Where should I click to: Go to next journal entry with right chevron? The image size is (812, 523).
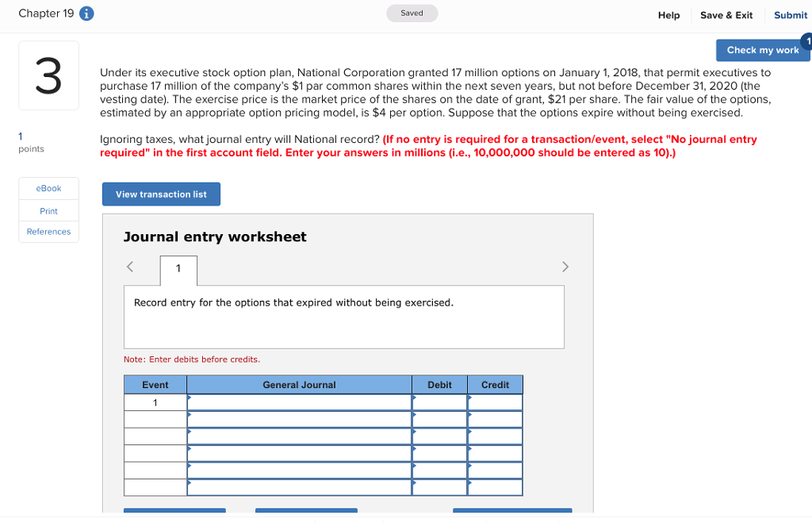pos(565,267)
